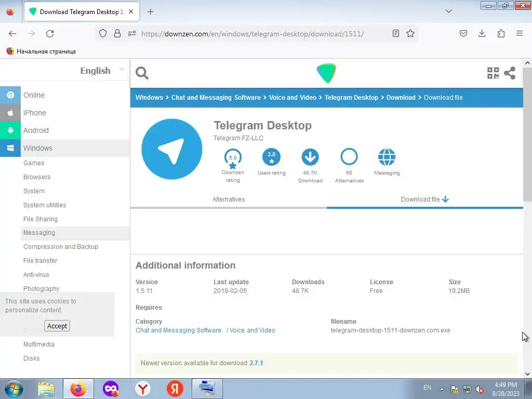Open the QR code icon
The width and height of the screenshot is (532, 399).
[493, 73]
